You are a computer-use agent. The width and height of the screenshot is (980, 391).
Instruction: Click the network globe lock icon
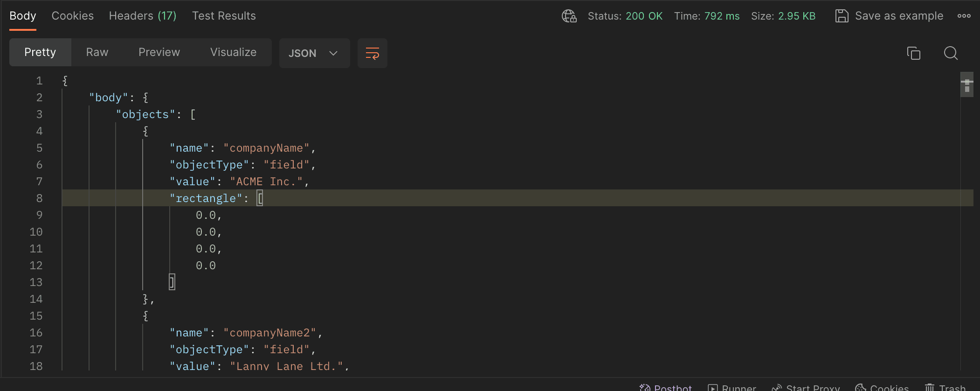click(569, 16)
